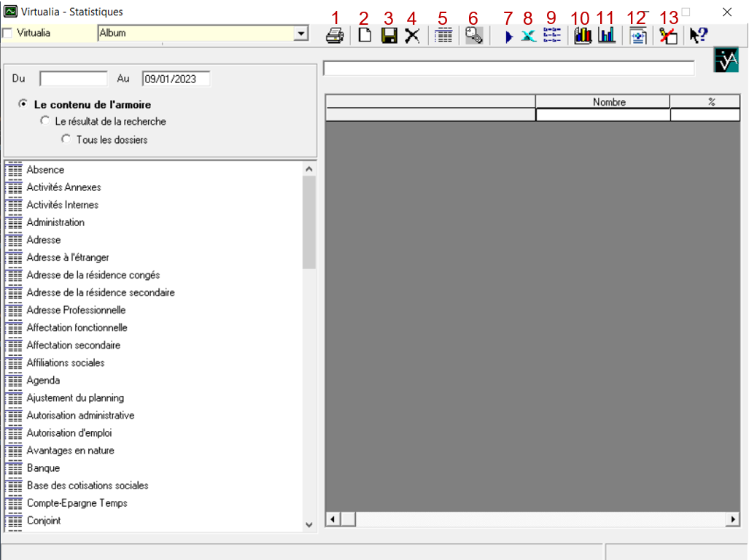Click the 'Nombre' column header
This screenshot has width=749, height=560.
coord(609,102)
